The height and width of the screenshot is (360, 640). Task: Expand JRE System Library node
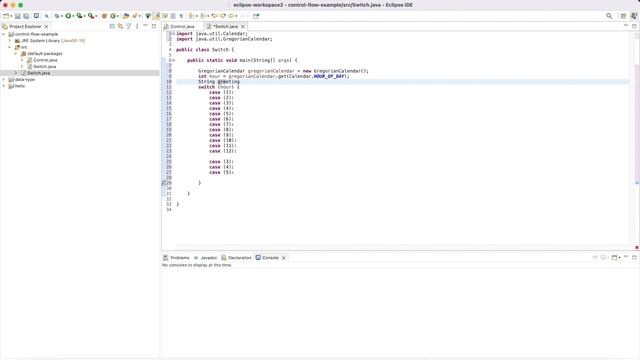click(10, 41)
